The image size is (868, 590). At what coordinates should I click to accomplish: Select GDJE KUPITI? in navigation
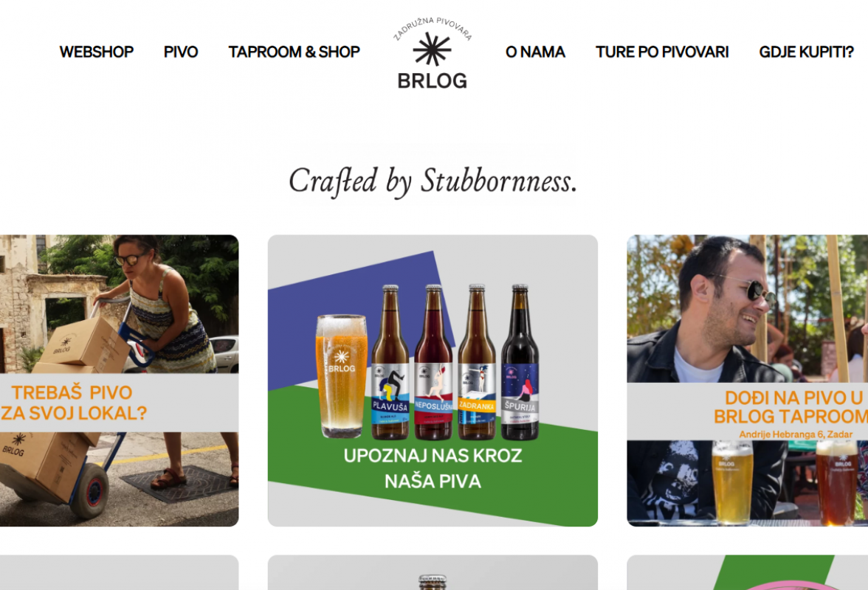806,52
